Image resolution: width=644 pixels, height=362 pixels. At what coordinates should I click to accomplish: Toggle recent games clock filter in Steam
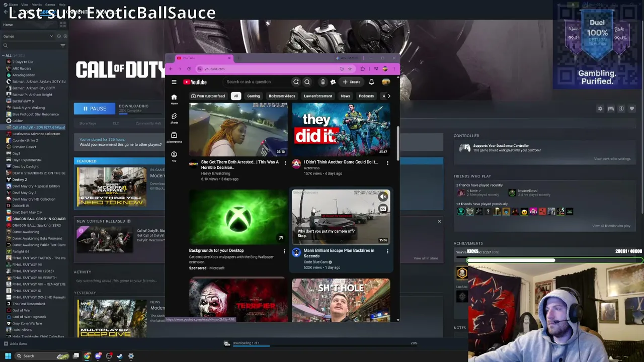coord(59,36)
